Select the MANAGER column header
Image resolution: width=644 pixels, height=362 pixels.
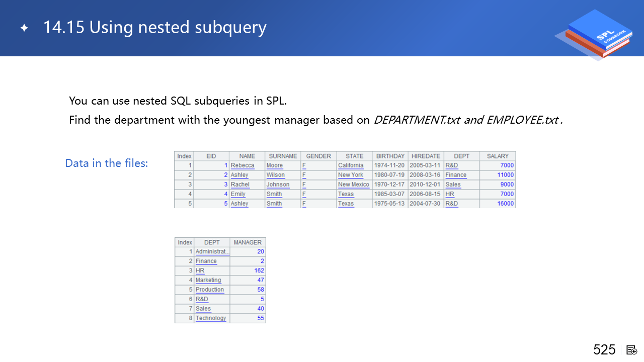point(248,242)
